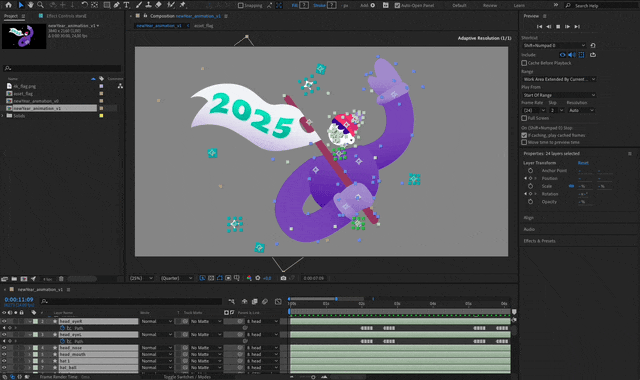Viewport: 640px width, 380px height.
Task: Select the Pen tool
Action: pos(117,5)
